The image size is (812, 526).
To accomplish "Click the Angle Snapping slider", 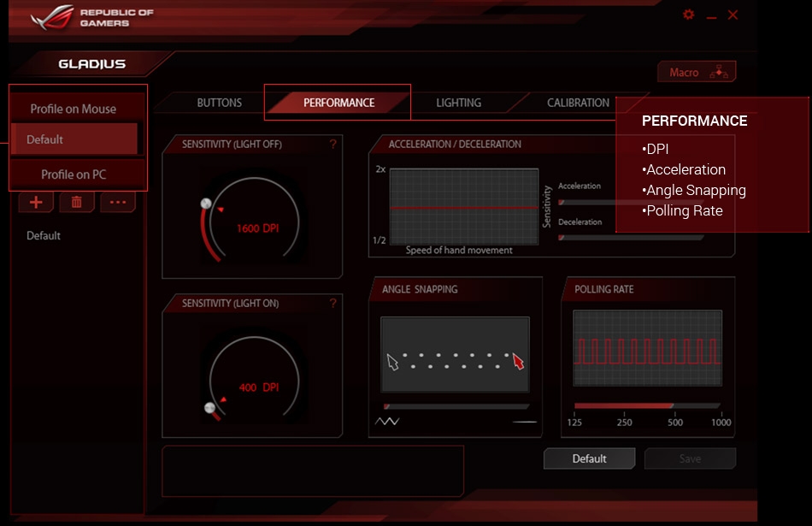I will 456,406.
